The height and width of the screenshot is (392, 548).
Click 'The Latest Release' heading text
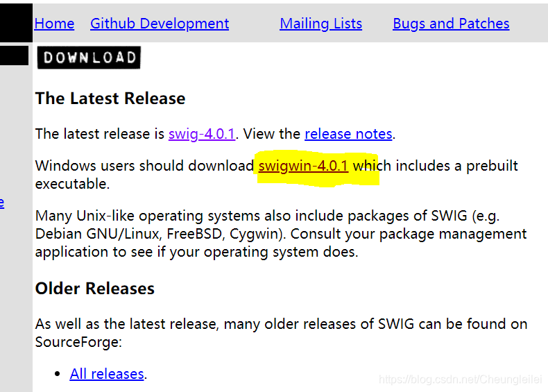(110, 99)
